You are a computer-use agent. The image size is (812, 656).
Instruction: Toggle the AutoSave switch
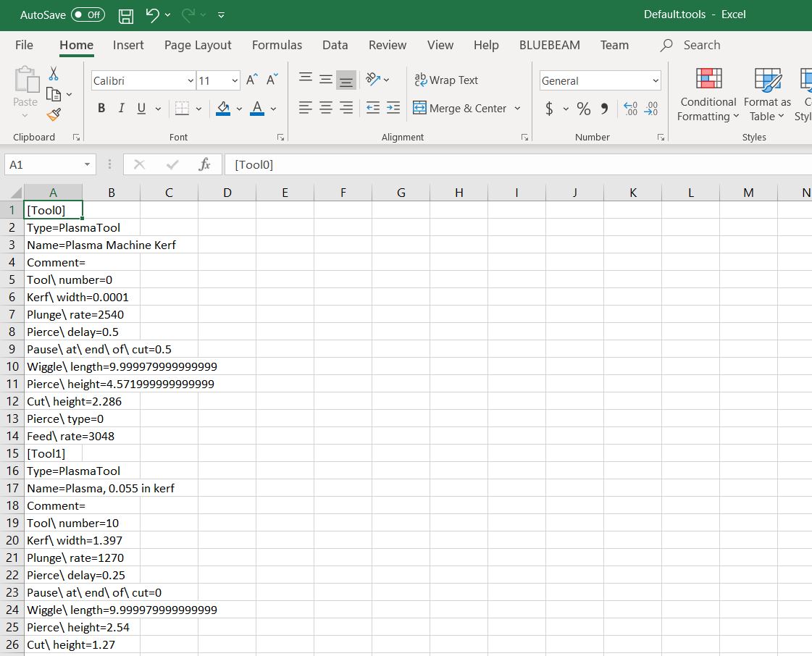coord(88,14)
